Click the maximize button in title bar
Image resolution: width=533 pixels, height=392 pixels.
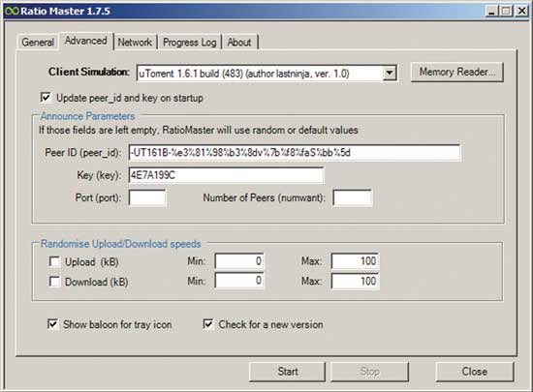[x=506, y=12]
